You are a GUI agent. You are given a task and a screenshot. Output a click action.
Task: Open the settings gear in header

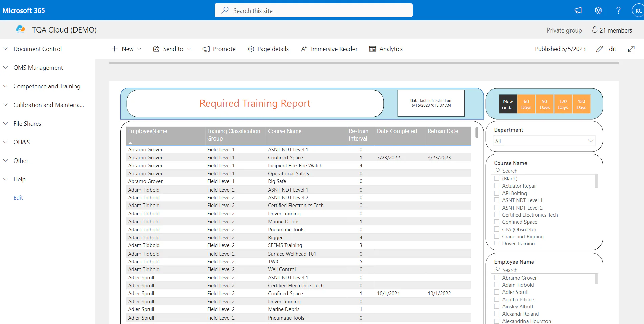click(x=598, y=10)
